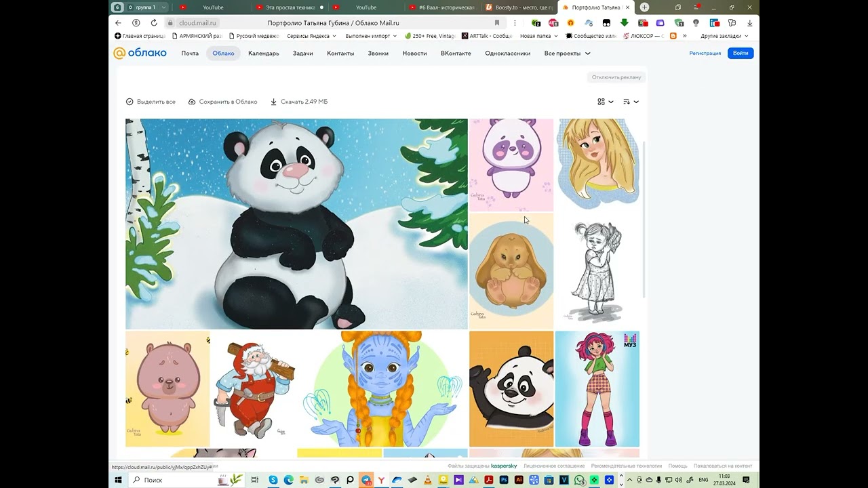
Task: Open Adobe Illustrator from the taskbar
Action: tap(519, 480)
